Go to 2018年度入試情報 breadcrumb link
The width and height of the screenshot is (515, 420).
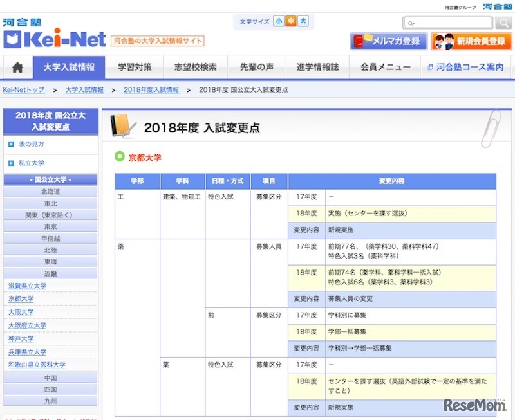pos(151,90)
